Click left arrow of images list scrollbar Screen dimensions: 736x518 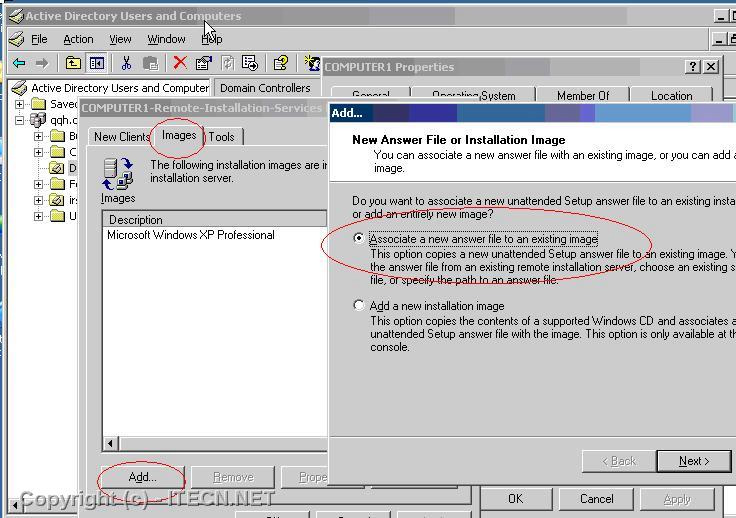tap(111, 443)
